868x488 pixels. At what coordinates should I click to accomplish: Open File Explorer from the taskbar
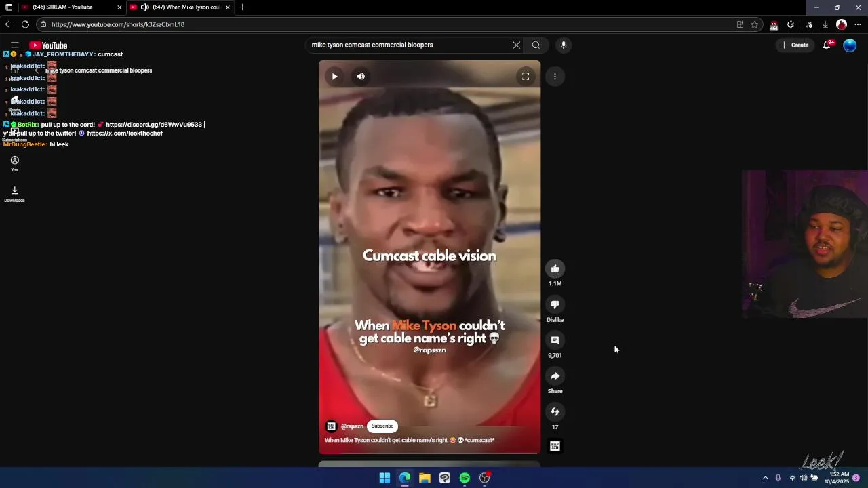425,478
